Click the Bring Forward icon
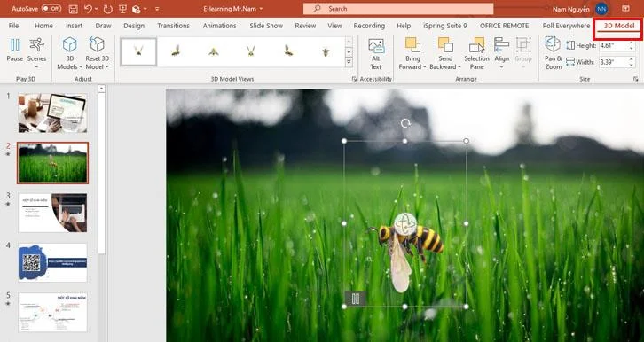Image resolution: width=644 pixels, height=342 pixels. (412, 44)
